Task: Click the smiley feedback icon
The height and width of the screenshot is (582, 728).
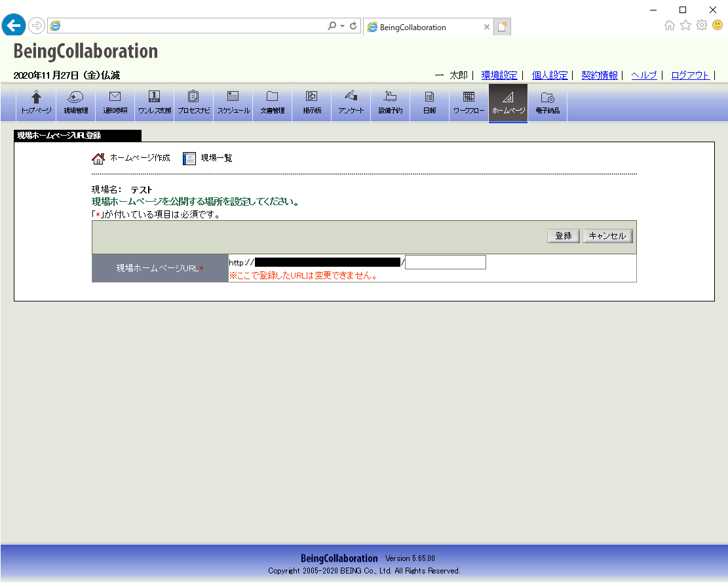Action: tap(718, 25)
